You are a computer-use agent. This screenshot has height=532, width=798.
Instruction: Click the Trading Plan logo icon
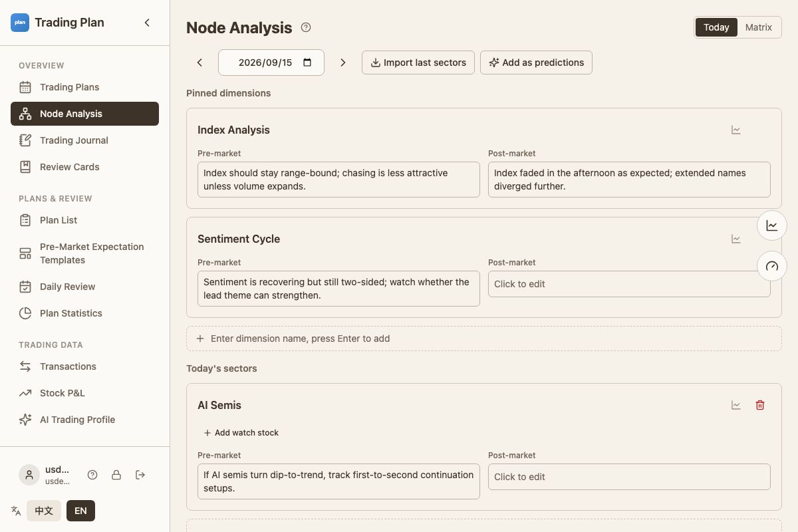[x=20, y=23]
